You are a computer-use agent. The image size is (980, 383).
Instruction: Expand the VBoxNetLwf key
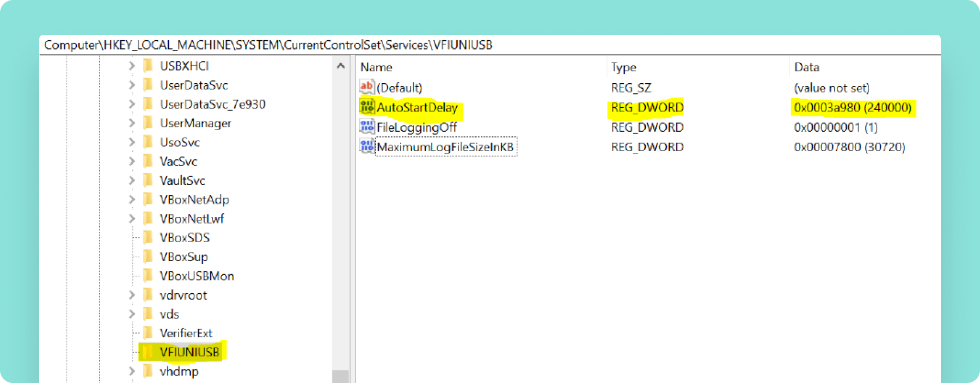pos(132,218)
